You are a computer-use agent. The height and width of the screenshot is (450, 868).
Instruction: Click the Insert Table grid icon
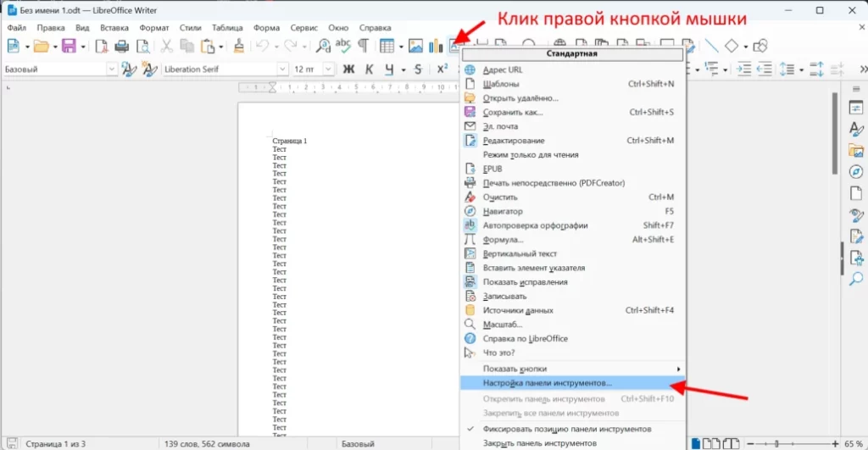pos(387,46)
